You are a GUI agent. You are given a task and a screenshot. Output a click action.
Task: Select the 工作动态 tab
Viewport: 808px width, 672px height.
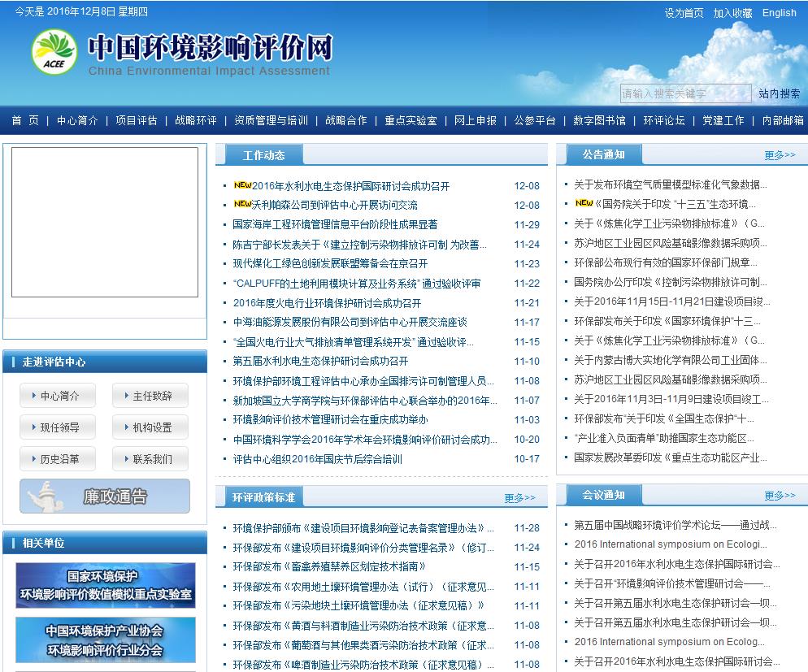tap(264, 155)
